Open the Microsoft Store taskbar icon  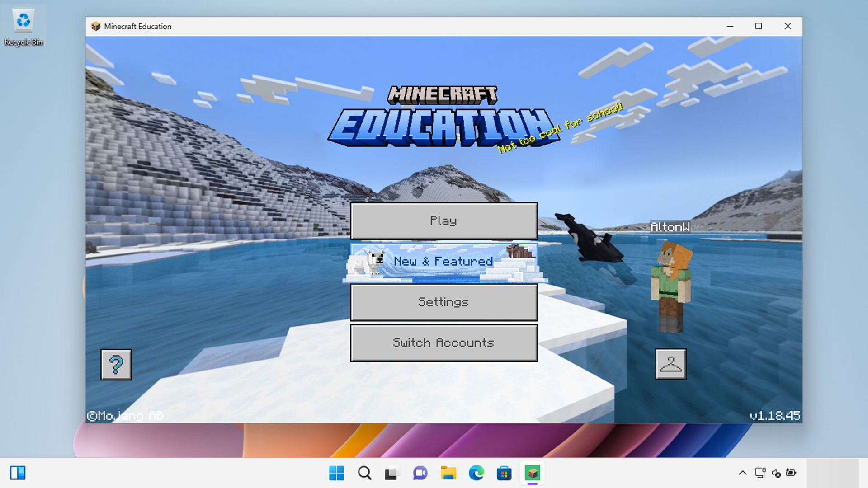pyautogui.click(x=504, y=473)
